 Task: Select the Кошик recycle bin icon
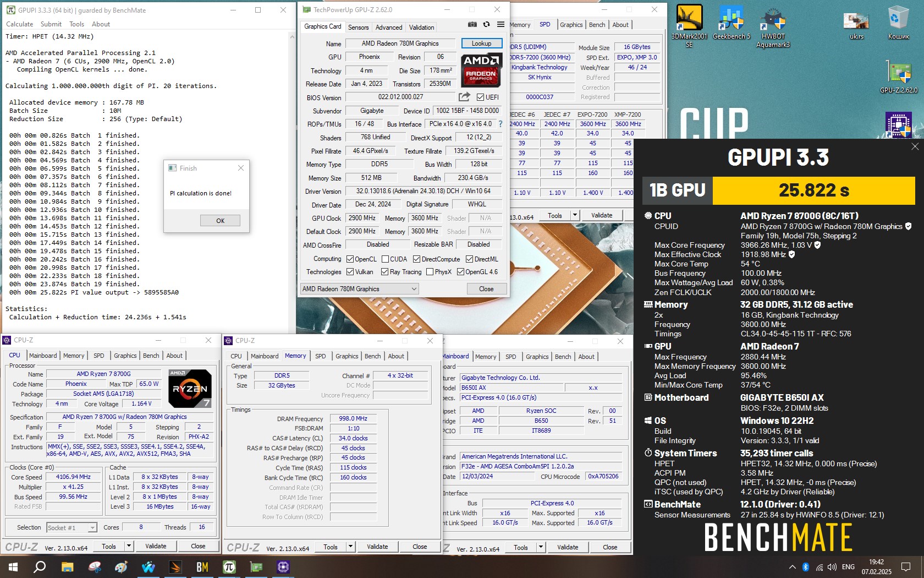point(899,23)
